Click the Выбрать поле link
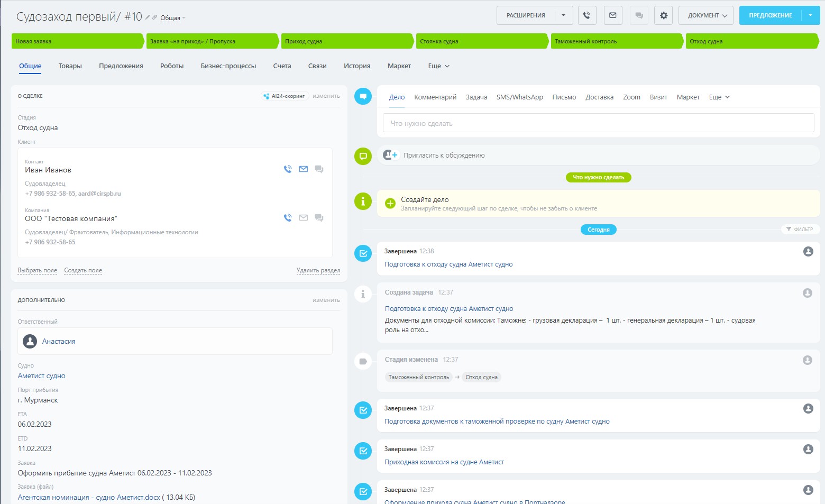Image resolution: width=825 pixels, height=504 pixels. tap(38, 270)
